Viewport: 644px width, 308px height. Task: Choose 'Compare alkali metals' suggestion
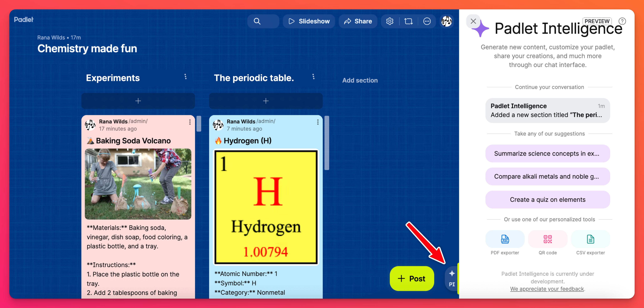[x=548, y=176]
